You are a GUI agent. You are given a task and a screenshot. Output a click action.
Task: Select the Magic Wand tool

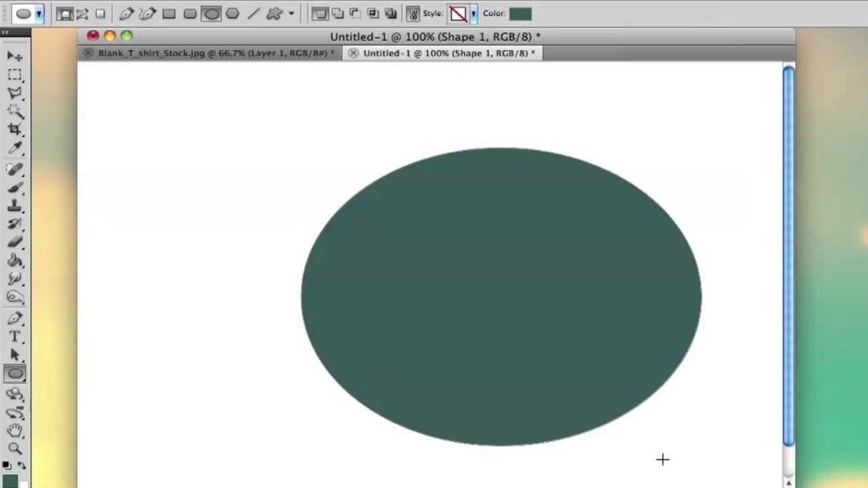(x=14, y=111)
